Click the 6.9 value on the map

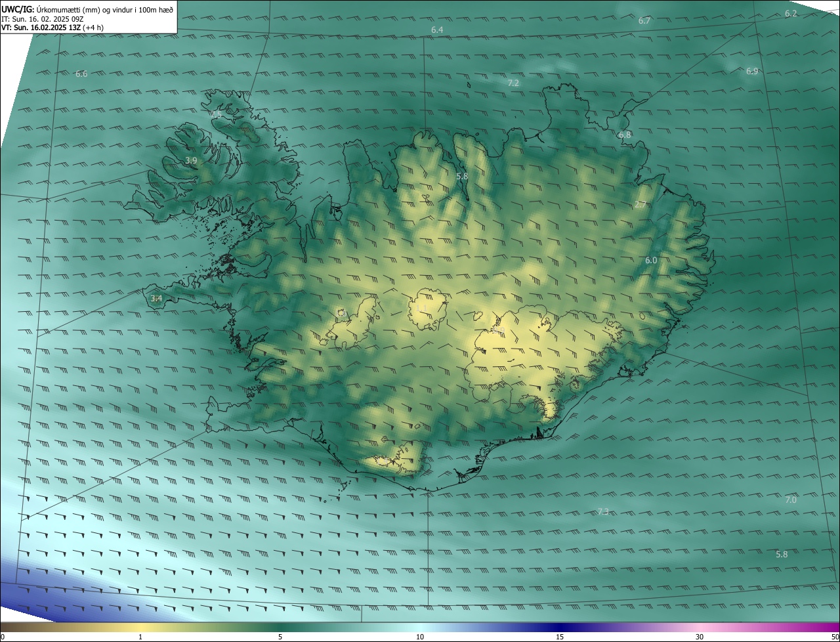click(752, 72)
